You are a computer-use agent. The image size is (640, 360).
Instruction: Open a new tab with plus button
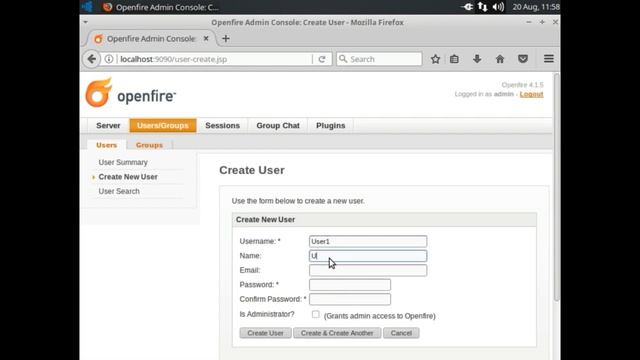click(x=226, y=39)
